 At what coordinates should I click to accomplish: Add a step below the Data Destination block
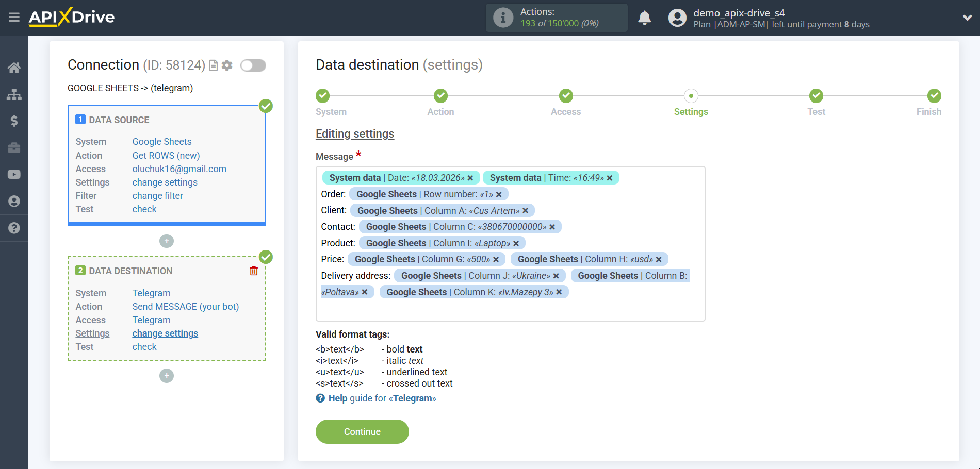pyautogui.click(x=167, y=376)
